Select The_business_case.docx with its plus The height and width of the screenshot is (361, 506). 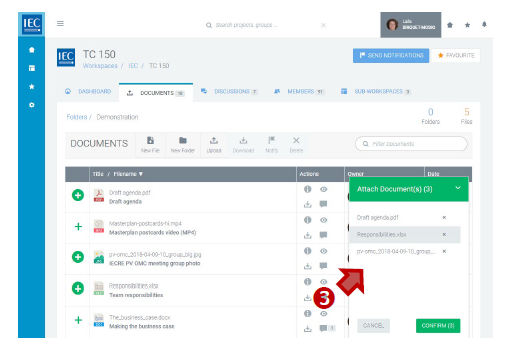tap(78, 320)
